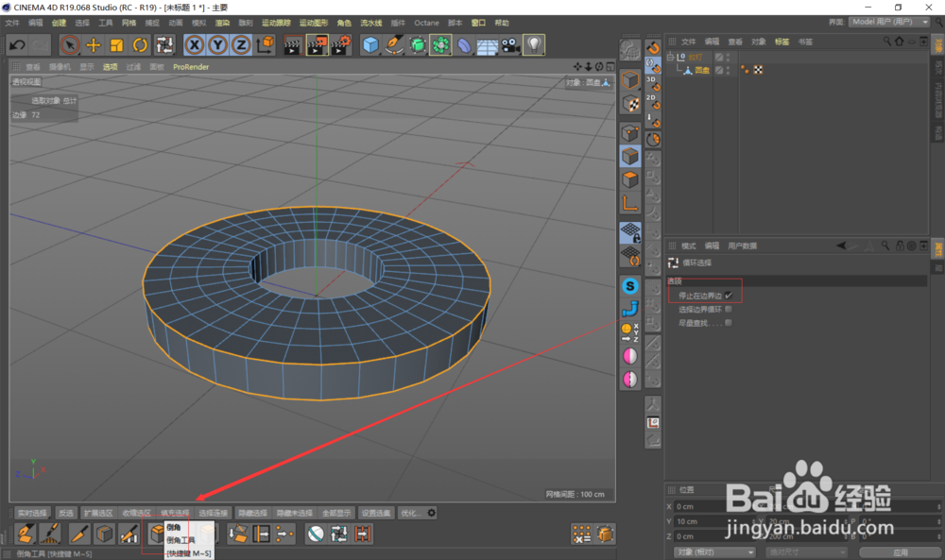This screenshot has width=945, height=560.
Task: Click the checkerboard texture tag on 圆盘
Action: click(758, 70)
